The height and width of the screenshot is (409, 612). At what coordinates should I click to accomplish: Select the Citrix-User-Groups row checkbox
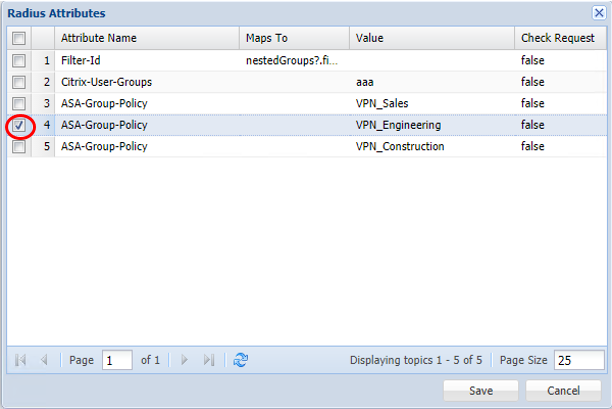pyautogui.click(x=18, y=82)
